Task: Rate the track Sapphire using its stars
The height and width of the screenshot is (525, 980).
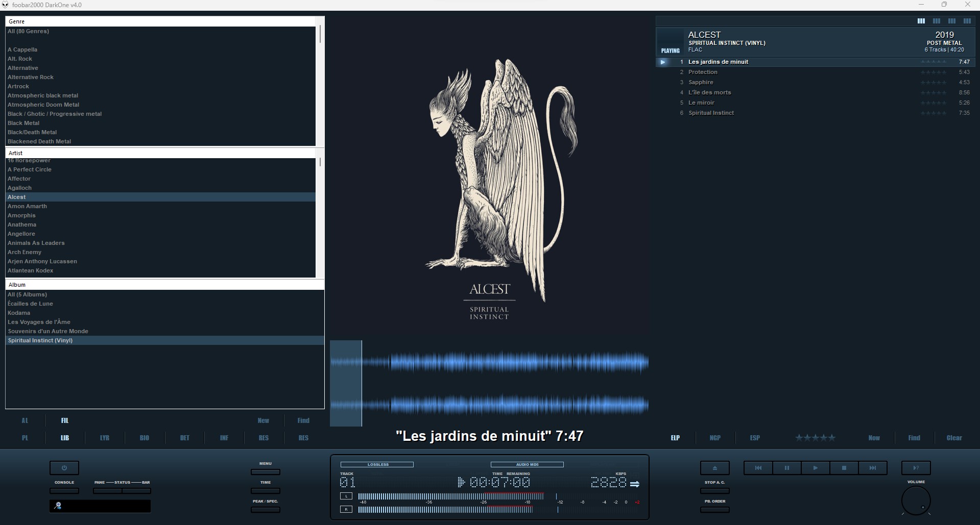Action: pyautogui.click(x=934, y=82)
